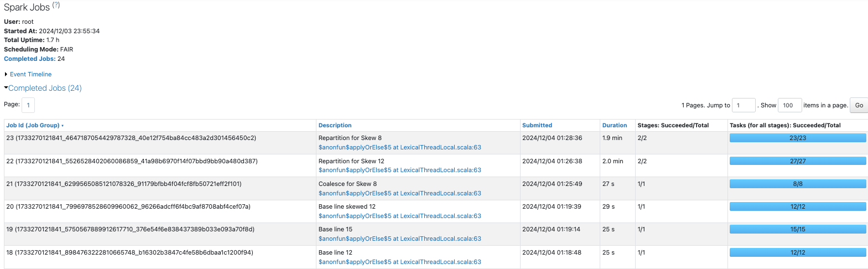Click the Total Uptime: 1.7 h text
This screenshot has height=269, width=868.
point(32,40)
